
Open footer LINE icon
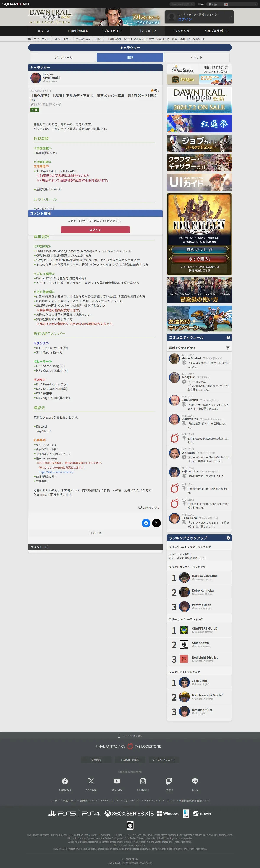pos(195,781)
